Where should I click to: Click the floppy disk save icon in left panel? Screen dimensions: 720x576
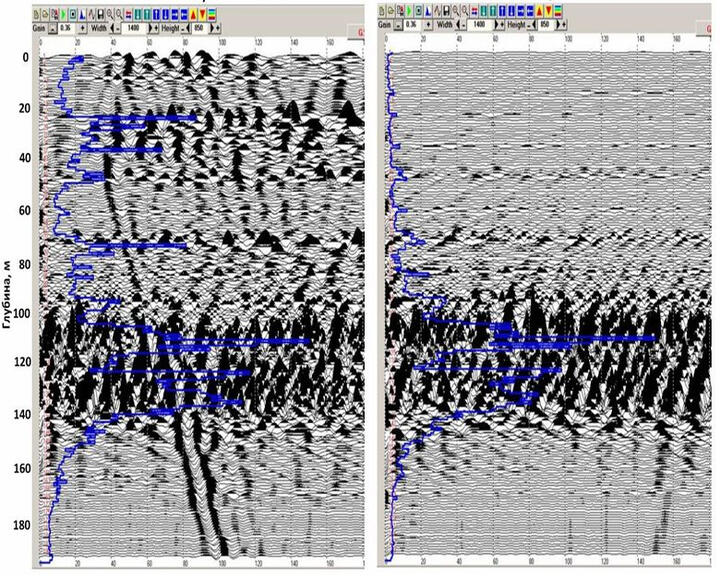(100, 13)
